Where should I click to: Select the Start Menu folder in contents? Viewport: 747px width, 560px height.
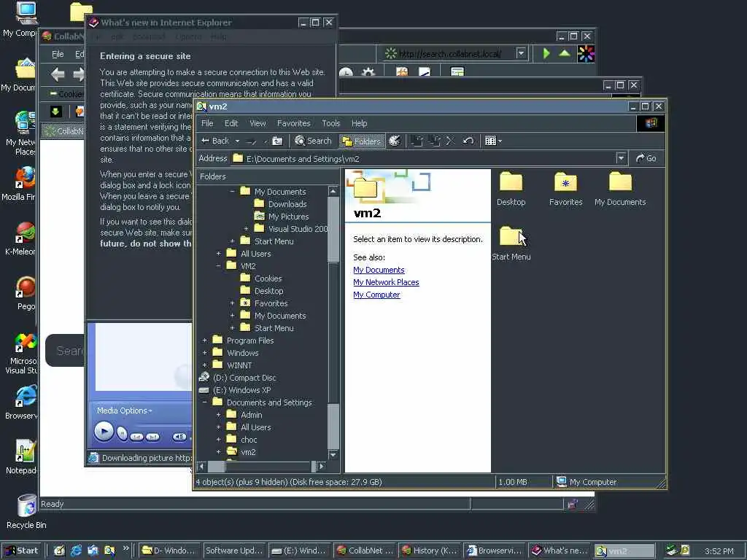[x=511, y=244]
